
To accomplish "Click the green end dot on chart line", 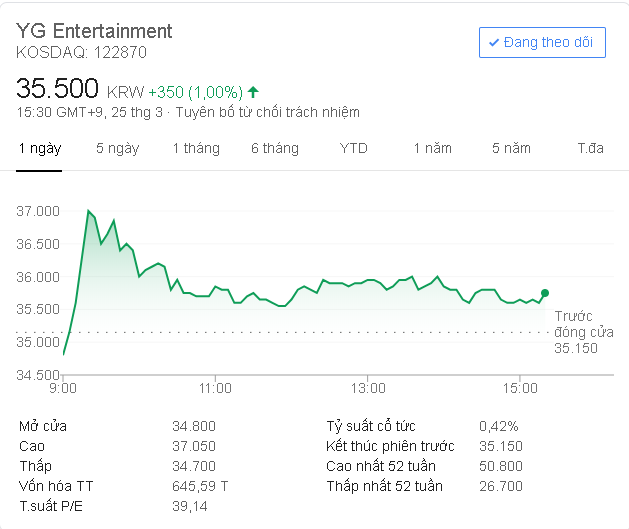I will [x=545, y=293].
